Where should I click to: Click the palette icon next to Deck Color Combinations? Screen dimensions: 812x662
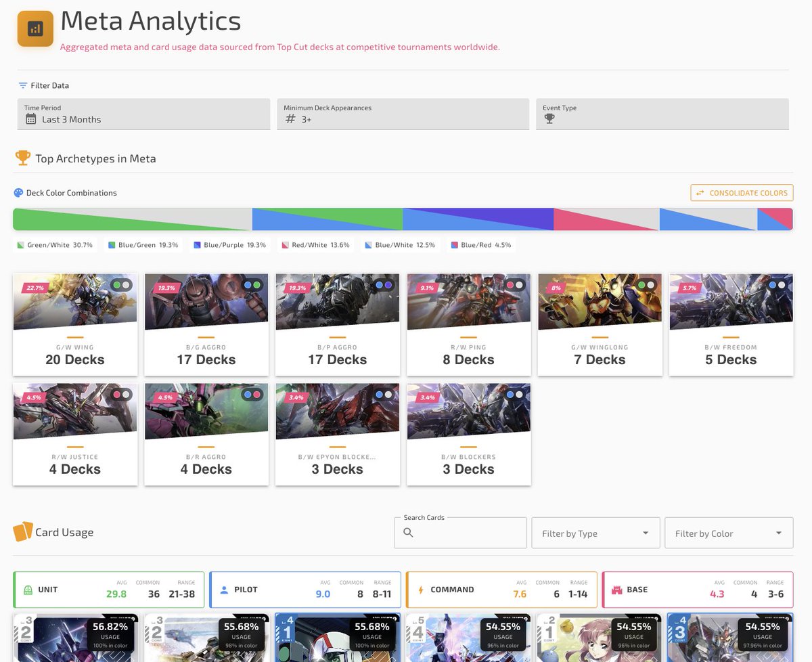18,193
